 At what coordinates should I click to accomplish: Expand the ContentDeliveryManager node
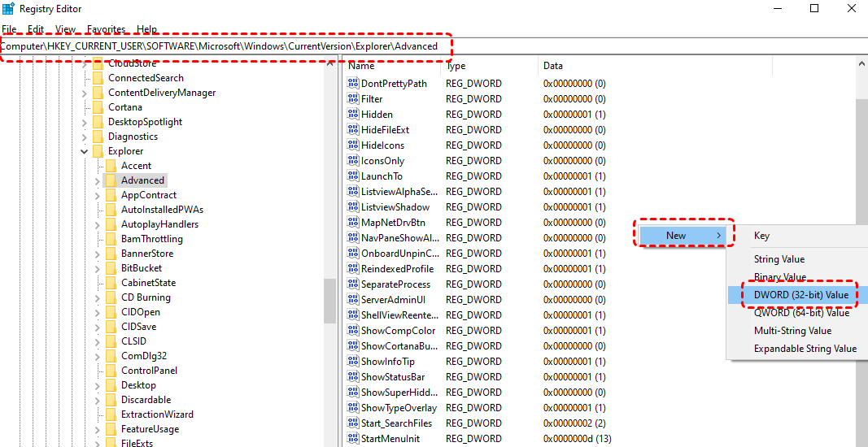[85, 93]
